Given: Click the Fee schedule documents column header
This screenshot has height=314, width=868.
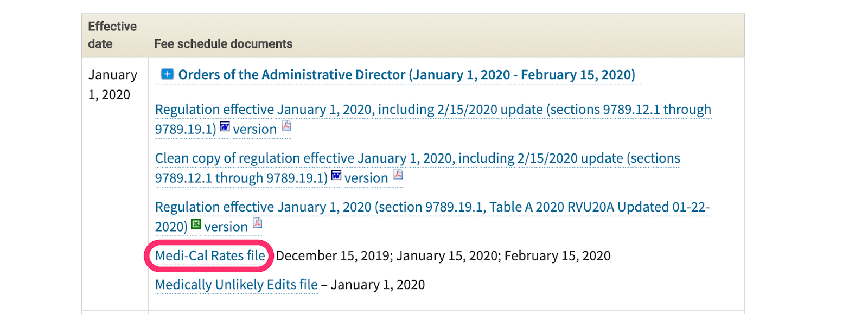Looking at the screenshot, I should click(223, 44).
